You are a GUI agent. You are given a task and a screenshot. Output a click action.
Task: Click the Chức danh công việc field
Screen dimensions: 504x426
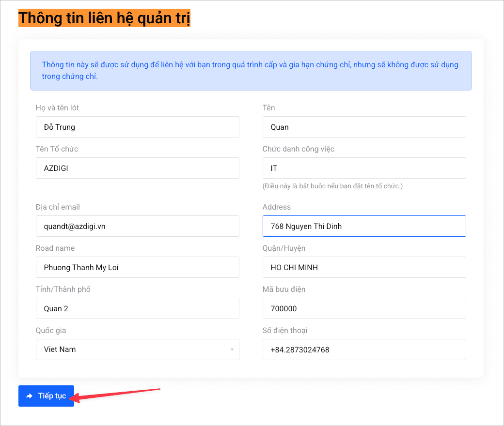click(364, 168)
